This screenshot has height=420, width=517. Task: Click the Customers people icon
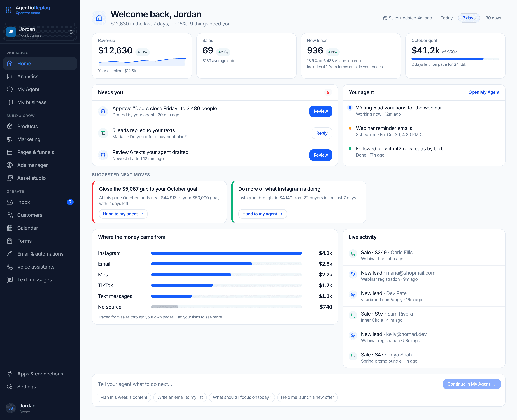[x=10, y=215]
